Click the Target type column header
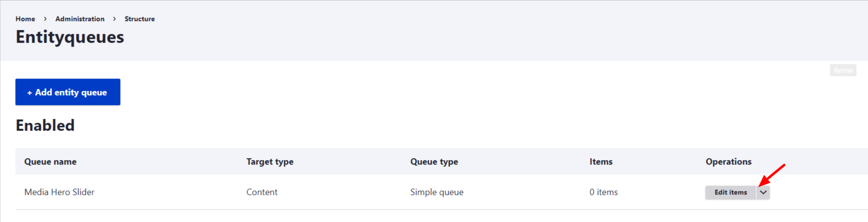The width and height of the screenshot is (868, 222). coord(270,162)
